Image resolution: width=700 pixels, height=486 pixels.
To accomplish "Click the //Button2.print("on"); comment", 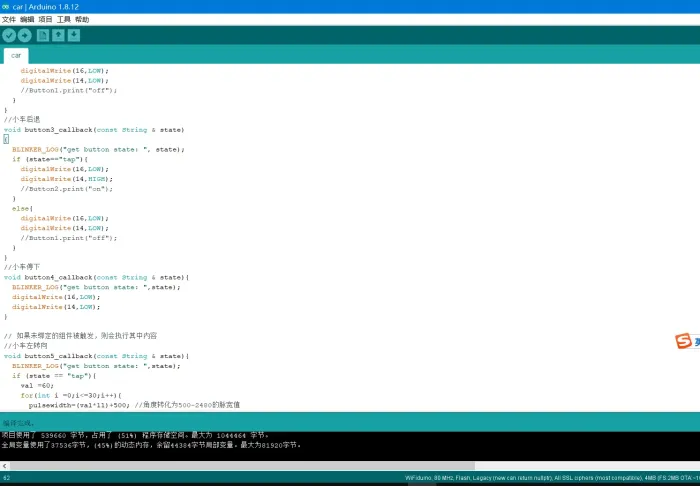I will coord(67,189).
